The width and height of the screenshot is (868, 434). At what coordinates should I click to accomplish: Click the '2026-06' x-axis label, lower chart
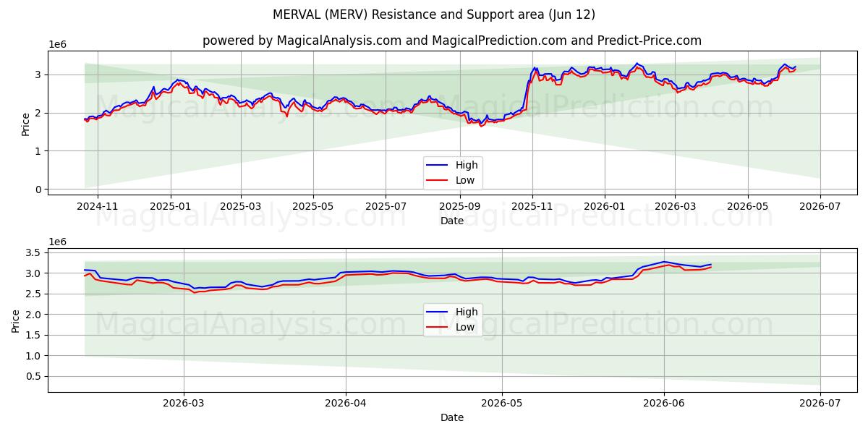coord(664,403)
